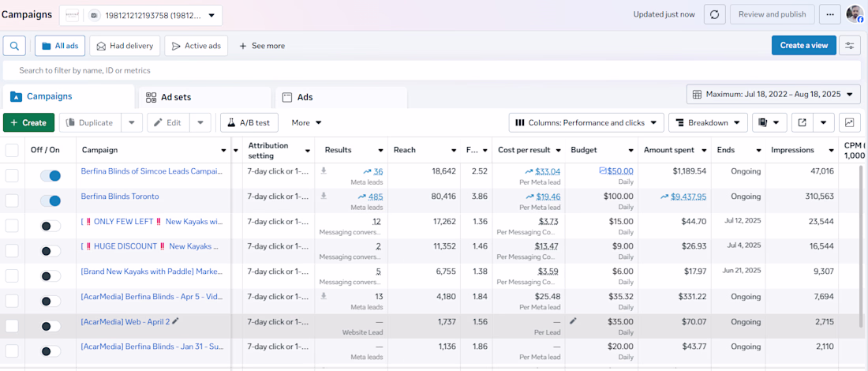Open the reports icon dropdown
This screenshot has width=868, height=371.
769,122
